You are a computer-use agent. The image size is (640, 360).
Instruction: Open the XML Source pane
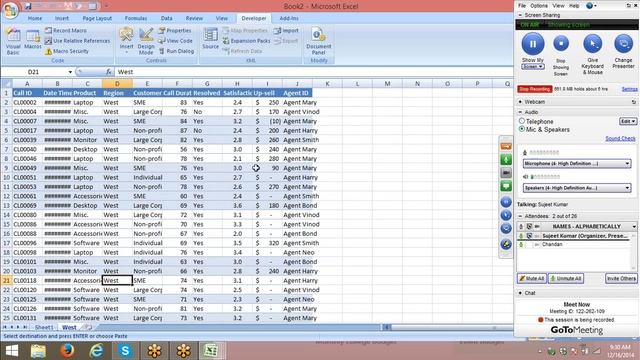211,39
